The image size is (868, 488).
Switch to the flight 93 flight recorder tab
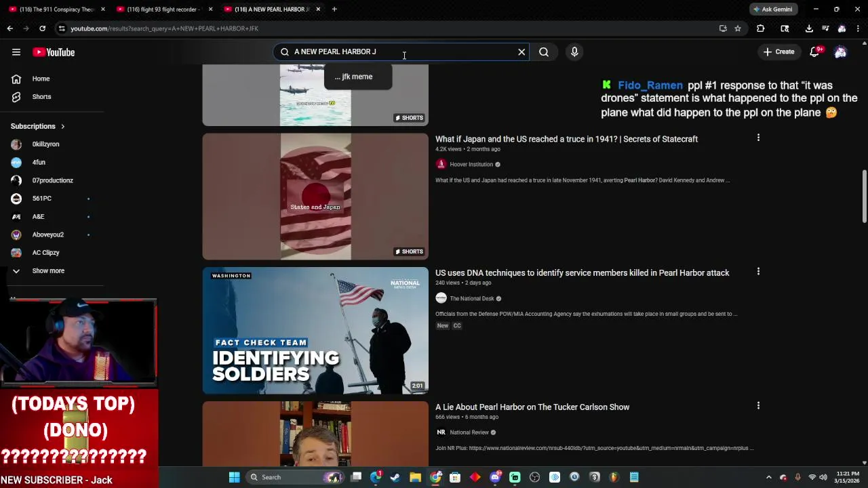[163, 9]
